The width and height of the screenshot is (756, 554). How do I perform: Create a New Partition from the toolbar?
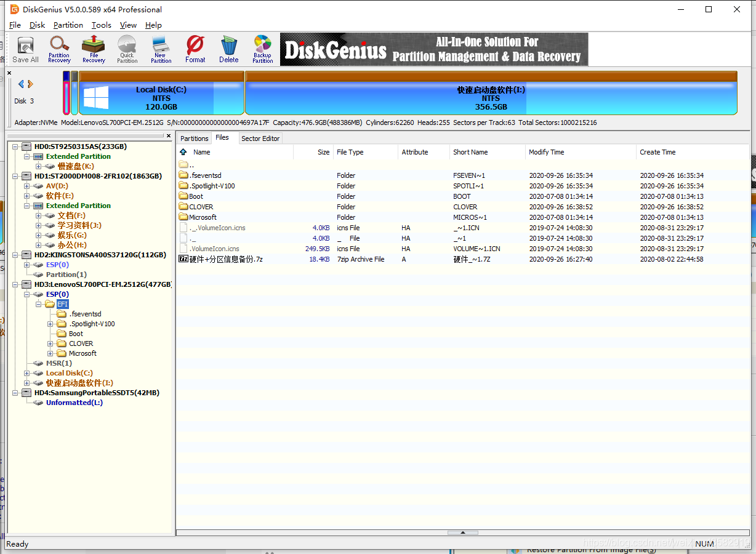point(161,49)
